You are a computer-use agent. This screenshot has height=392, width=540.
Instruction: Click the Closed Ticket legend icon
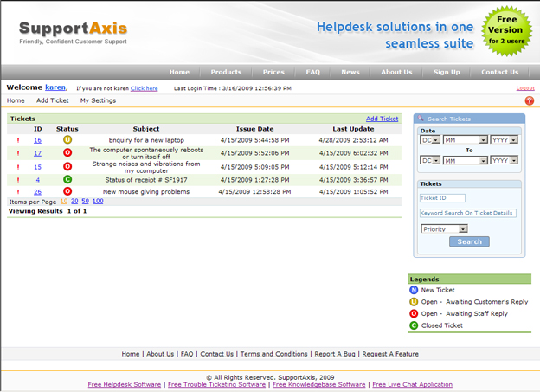tap(414, 325)
